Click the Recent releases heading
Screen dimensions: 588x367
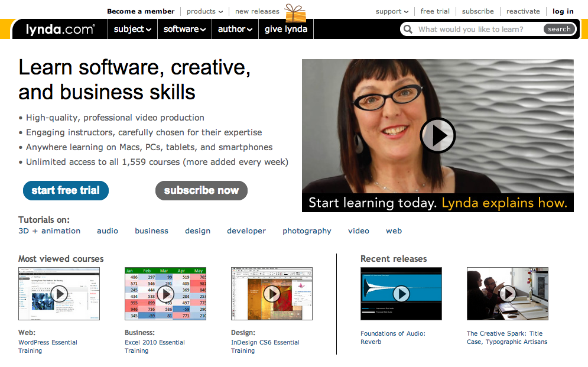click(x=394, y=259)
